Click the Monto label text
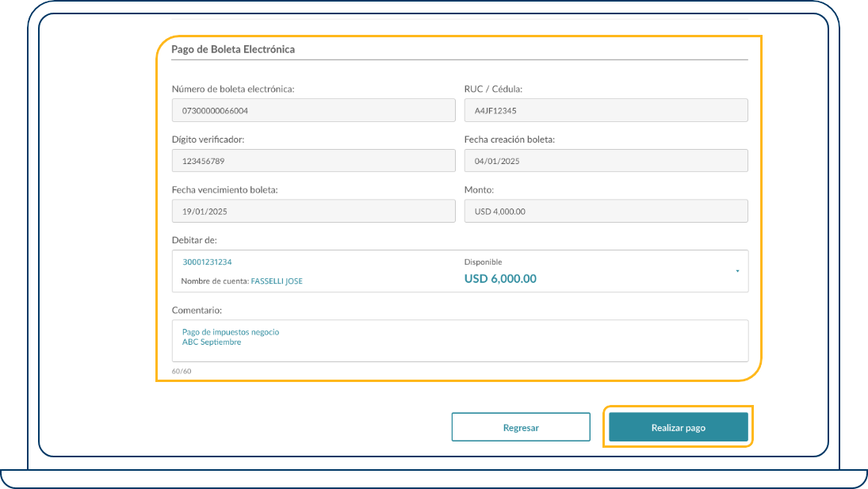 (479, 190)
